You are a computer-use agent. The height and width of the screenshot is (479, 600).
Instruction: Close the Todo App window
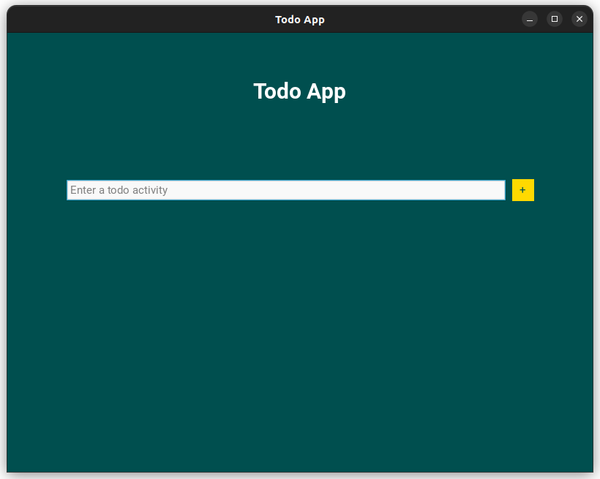(x=579, y=19)
